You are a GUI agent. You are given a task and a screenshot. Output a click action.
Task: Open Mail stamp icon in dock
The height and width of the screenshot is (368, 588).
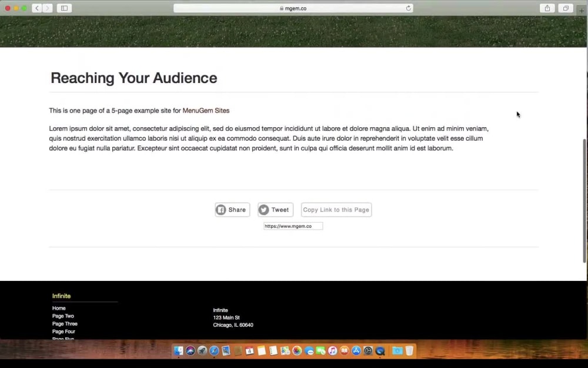[226, 351]
